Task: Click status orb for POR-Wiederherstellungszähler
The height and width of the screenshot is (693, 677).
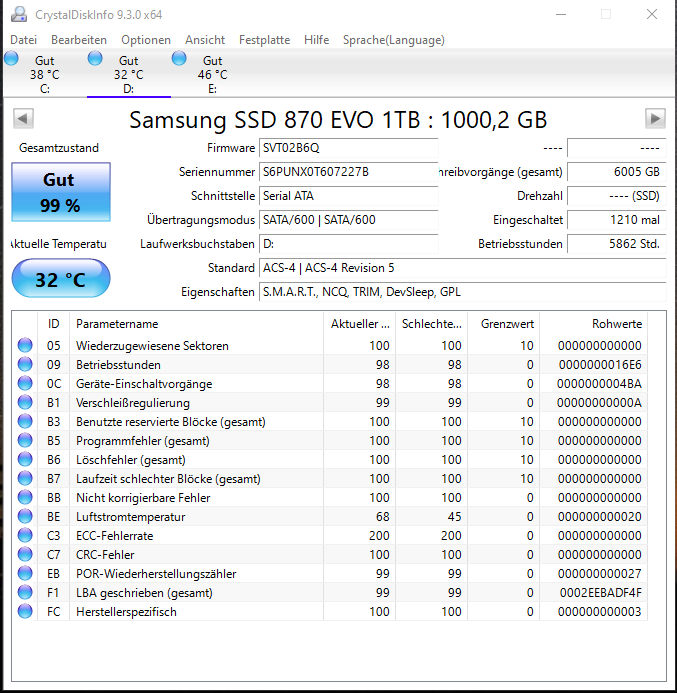Action: tap(25, 573)
